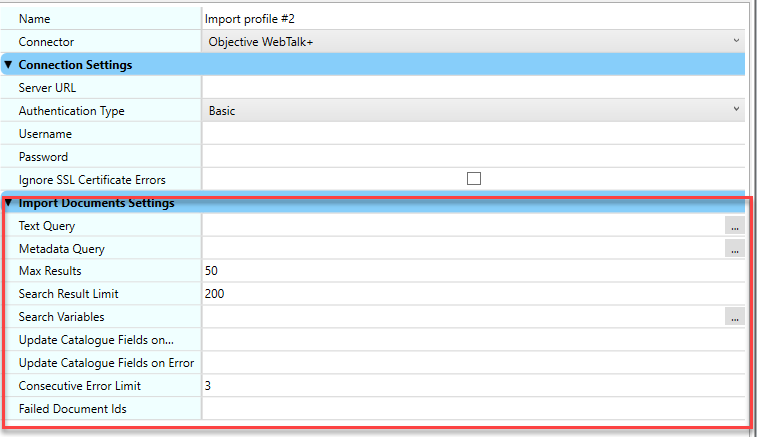
Task: Click the Server URL input field
Action: [x=474, y=88]
